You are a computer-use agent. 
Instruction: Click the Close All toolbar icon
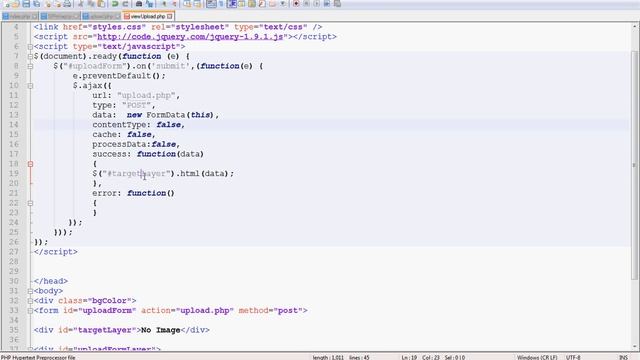coord(58,4)
